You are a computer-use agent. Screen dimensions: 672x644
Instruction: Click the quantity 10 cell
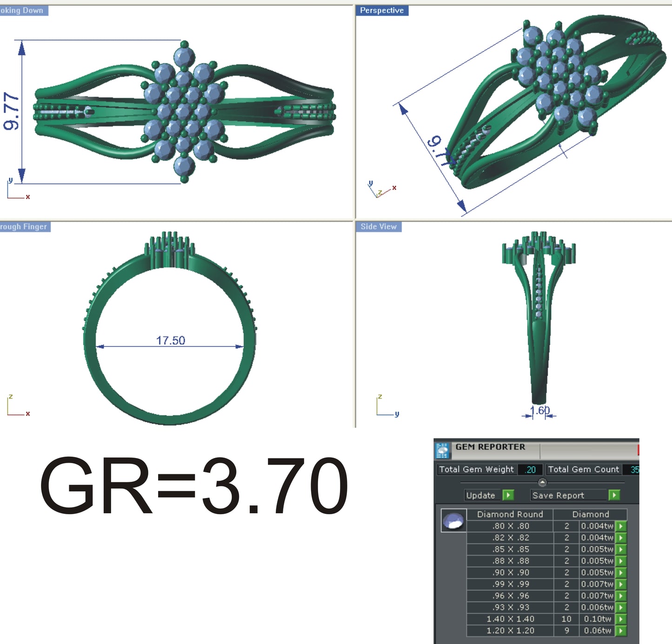(566, 619)
